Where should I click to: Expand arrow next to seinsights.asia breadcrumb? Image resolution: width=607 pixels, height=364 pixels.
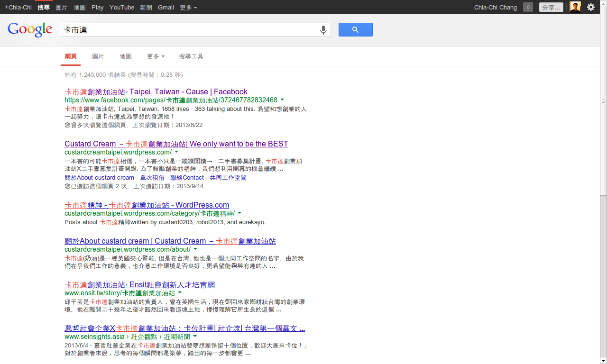coord(195,337)
